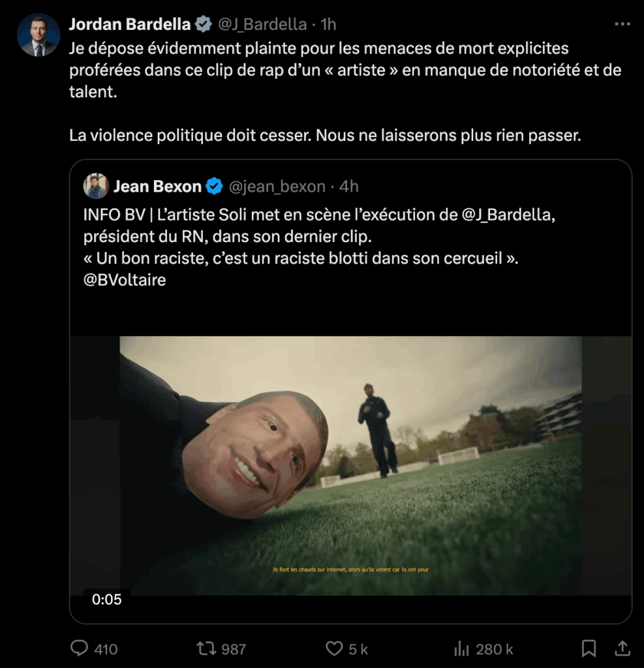Open Jean Bexon's avatar in quoted tweet
The height and width of the screenshot is (668, 644).
pyautogui.click(x=96, y=186)
